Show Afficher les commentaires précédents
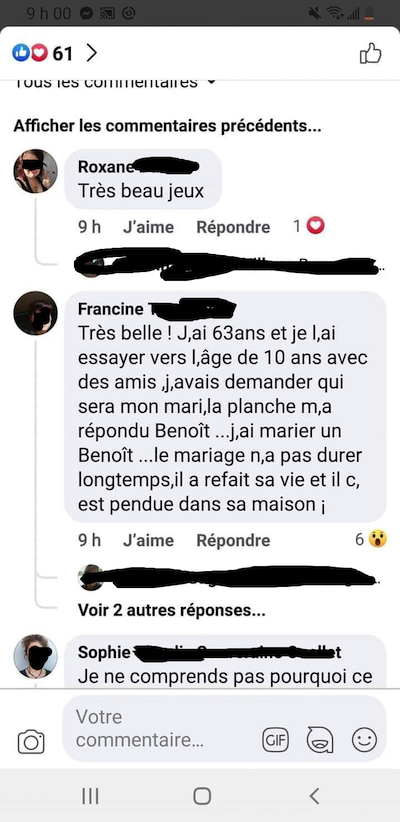The image size is (400, 822). 167,126
